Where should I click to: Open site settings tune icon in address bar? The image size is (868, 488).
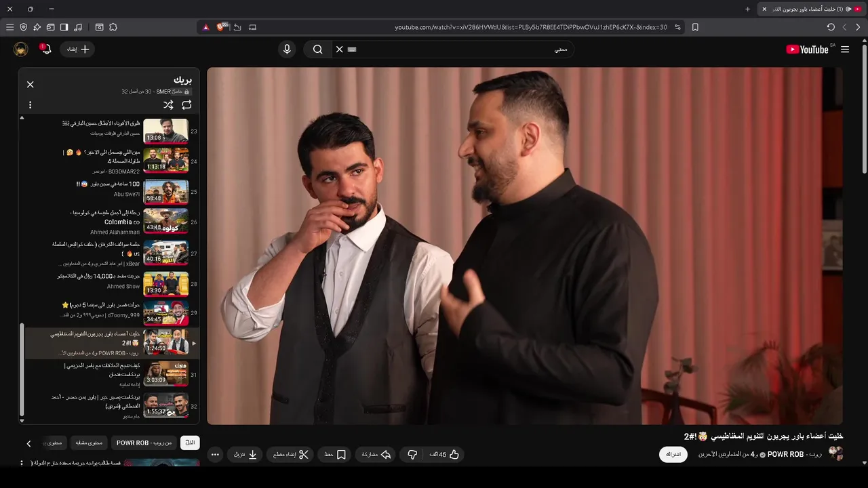(677, 27)
